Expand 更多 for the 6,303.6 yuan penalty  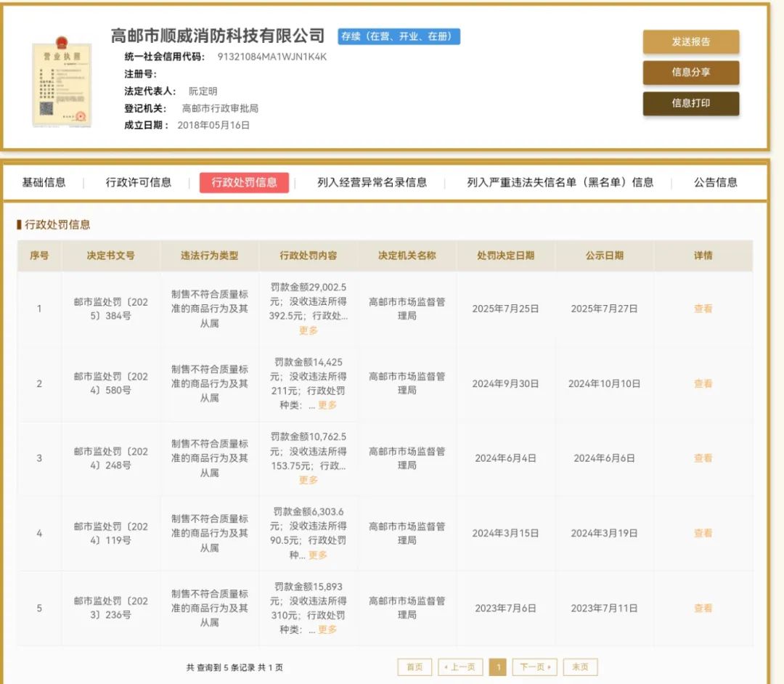pyautogui.click(x=318, y=555)
